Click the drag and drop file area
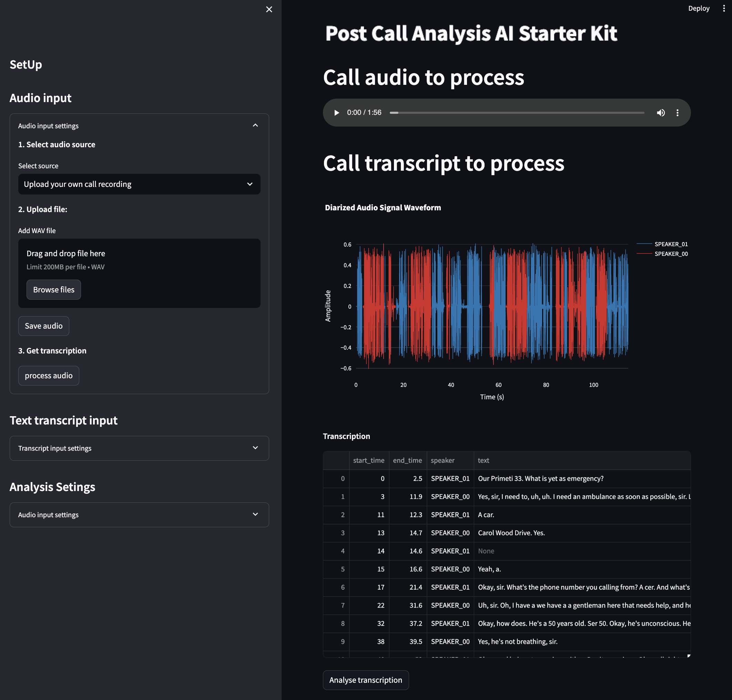 139,273
